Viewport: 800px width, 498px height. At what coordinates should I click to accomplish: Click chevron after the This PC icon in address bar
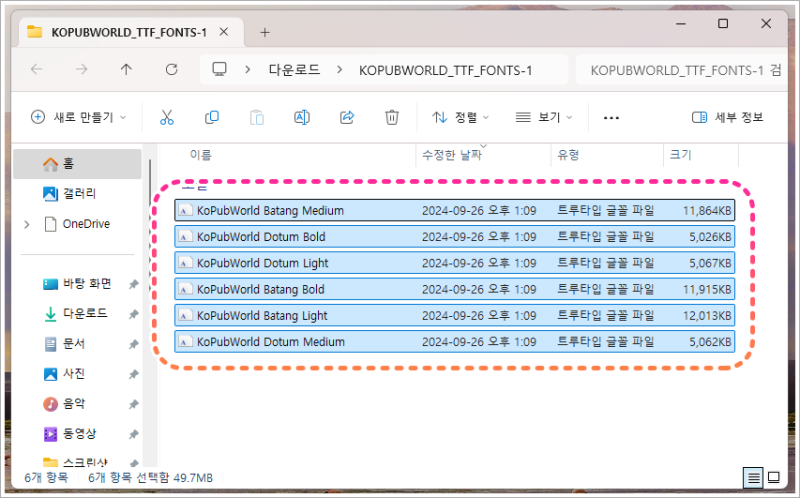[x=247, y=69]
